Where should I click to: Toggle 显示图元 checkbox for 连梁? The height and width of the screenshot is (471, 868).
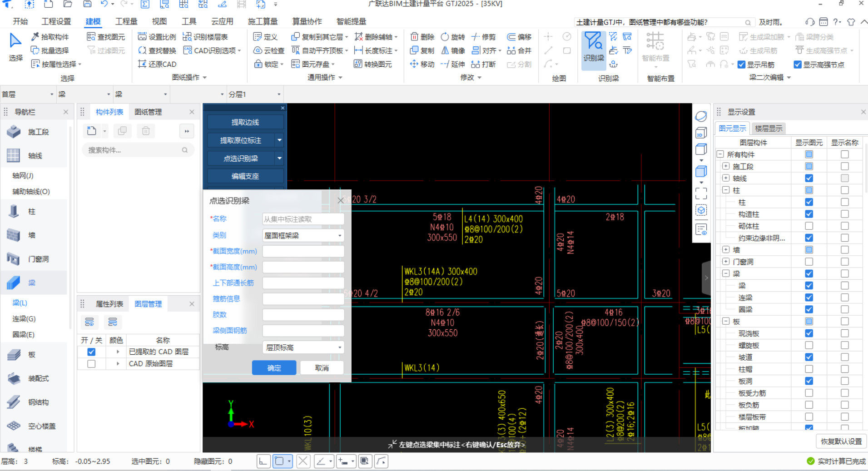coord(809,297)
